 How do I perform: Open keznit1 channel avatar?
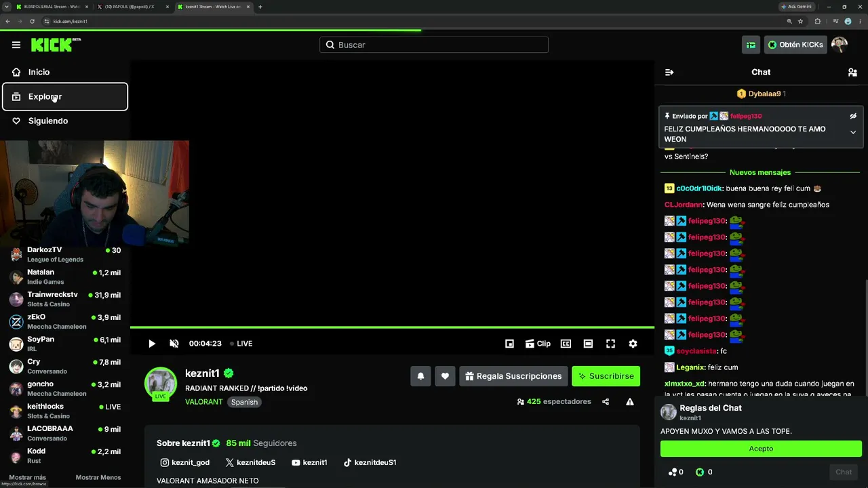click(x=161, y=384)
